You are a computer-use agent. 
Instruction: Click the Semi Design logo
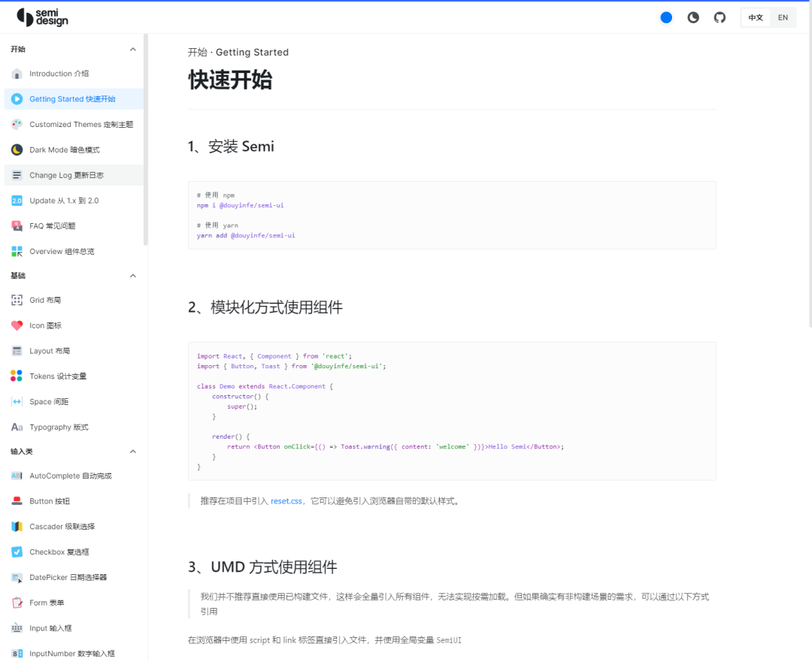point(42,17)
